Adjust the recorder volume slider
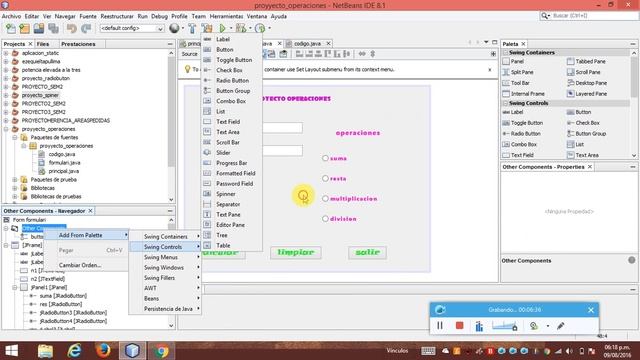The width and height of the screenshot is (640, 360). pyautogui.click(x=505, y=326)
